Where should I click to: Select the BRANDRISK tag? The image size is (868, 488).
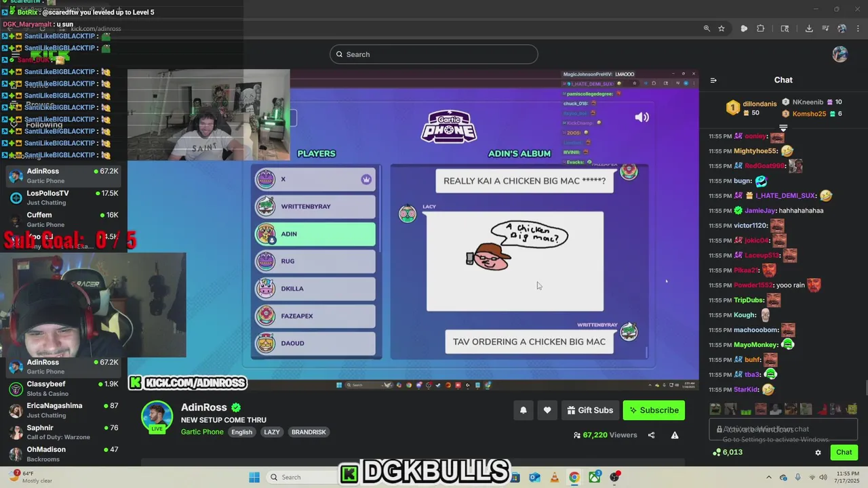click(309, 432)
